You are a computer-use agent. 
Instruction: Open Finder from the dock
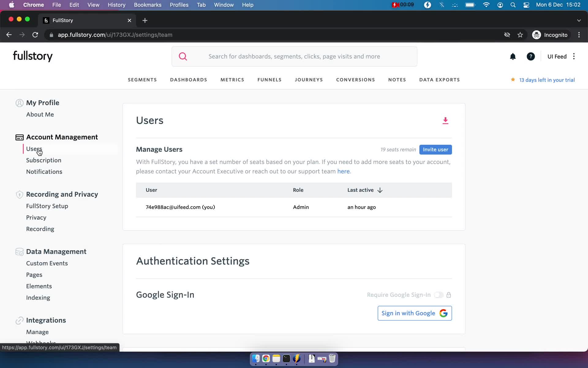click(x=256, y=358)
